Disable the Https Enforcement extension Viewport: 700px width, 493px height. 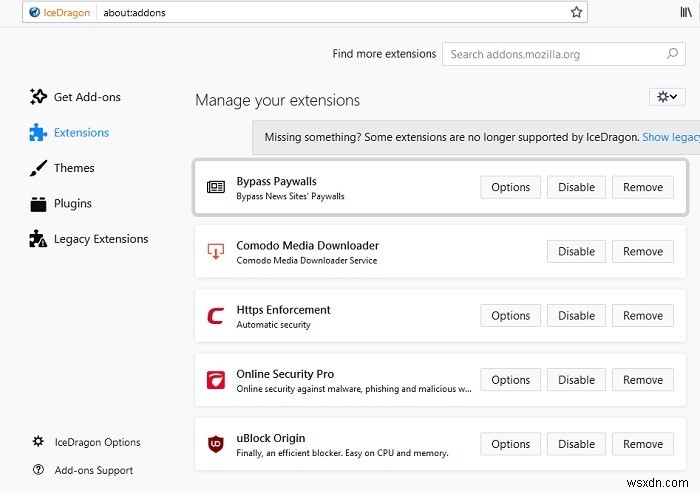coord(576,316)
